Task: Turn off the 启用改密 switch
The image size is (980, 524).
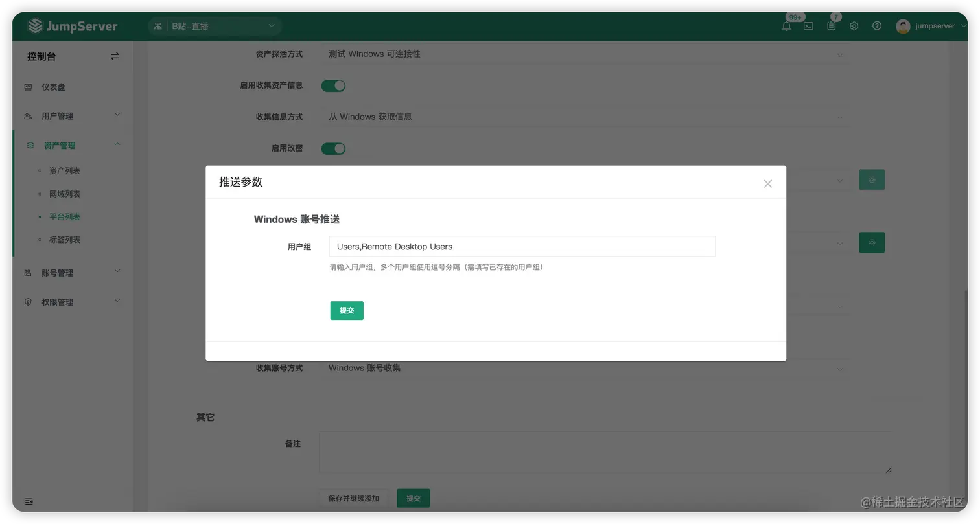Action: click(333, 148)
